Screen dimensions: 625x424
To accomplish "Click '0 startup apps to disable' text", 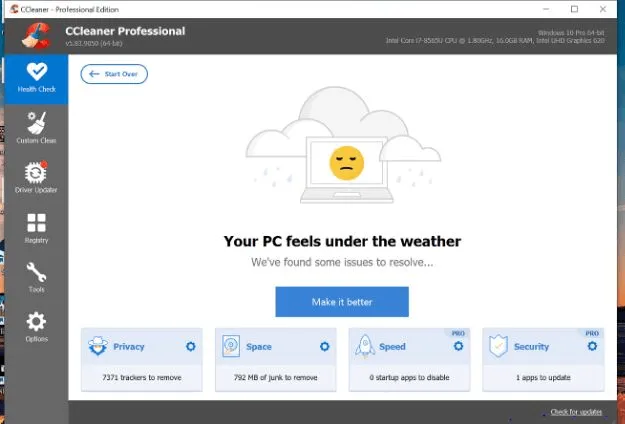I will [x=409, y=377].
